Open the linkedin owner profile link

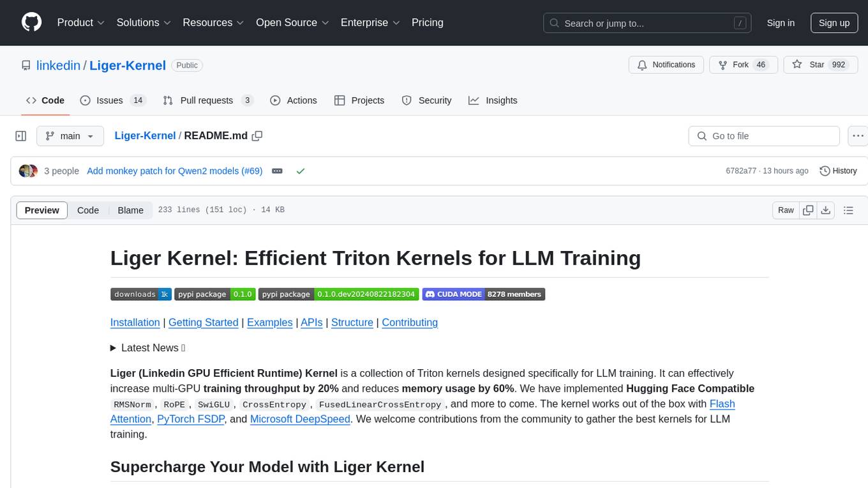point(58,65)
